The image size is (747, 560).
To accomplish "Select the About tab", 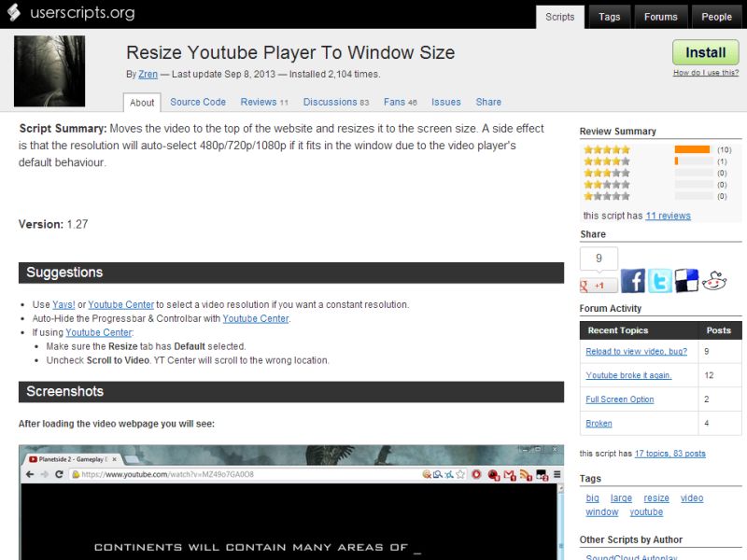I will coord(142,103).
